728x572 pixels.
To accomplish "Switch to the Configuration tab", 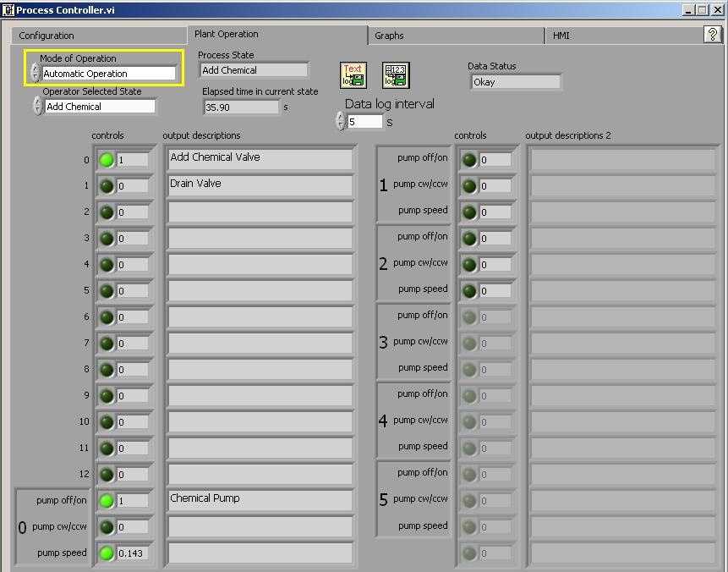I will click(x=99, y=36).
